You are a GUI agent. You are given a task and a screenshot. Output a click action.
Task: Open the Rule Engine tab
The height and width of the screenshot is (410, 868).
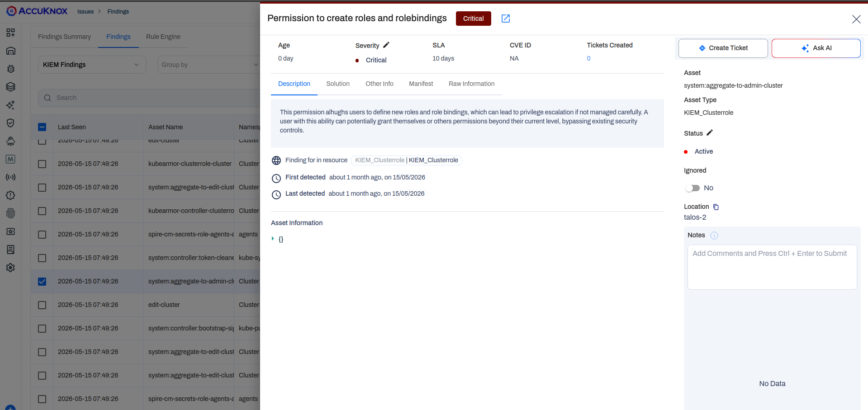click(x=163, y=37)
